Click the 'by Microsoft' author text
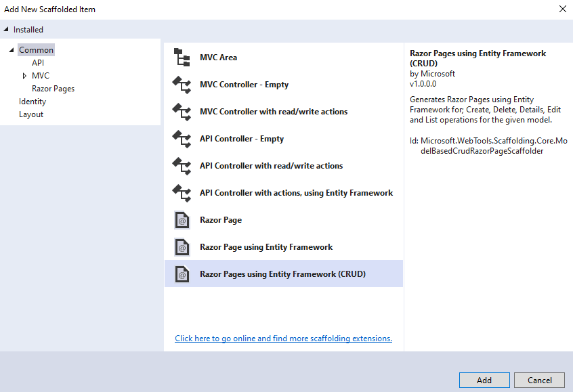The width and height of the screenshot is (573, 392). (x=432, y=73)
